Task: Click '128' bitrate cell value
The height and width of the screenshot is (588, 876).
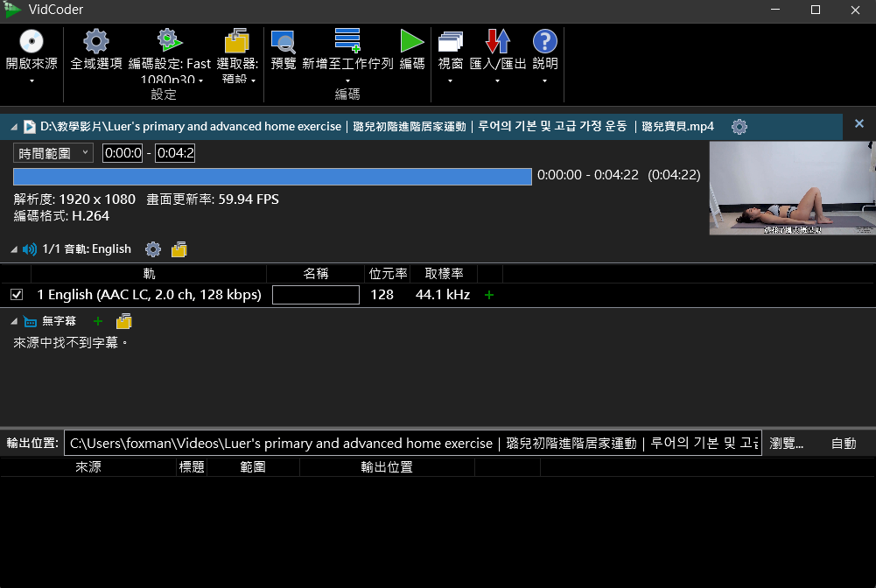Action: 382,295
